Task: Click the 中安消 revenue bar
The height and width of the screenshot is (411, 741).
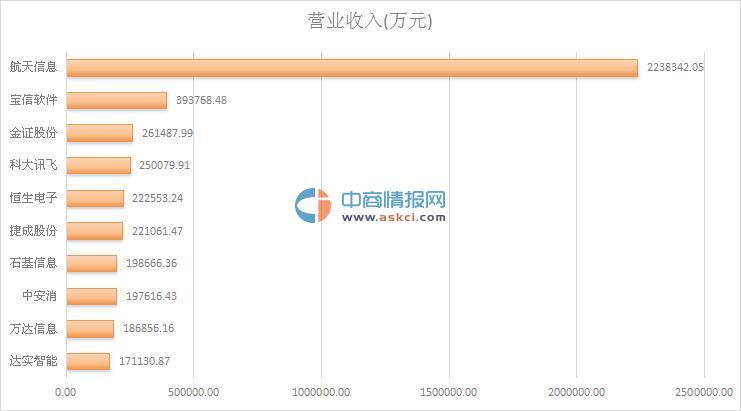Action: [x=92, y=296]
